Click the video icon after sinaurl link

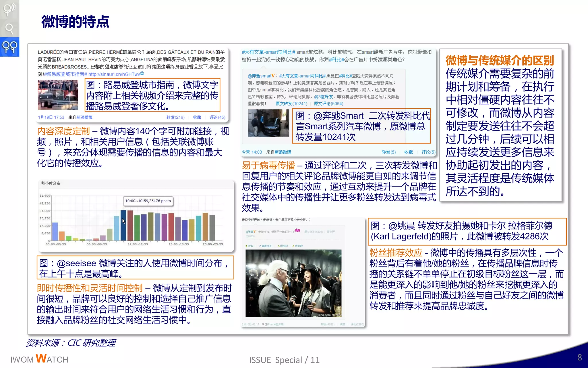[x=142, y=74]
